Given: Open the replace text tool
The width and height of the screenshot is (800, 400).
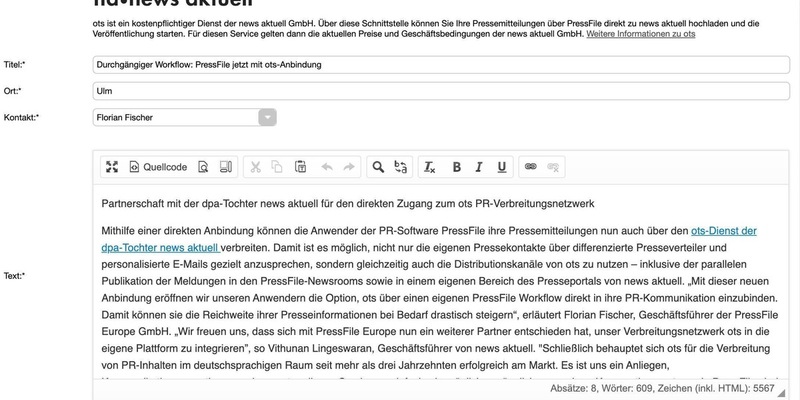Looking at the screenshot, I should [x=401, y=167].
